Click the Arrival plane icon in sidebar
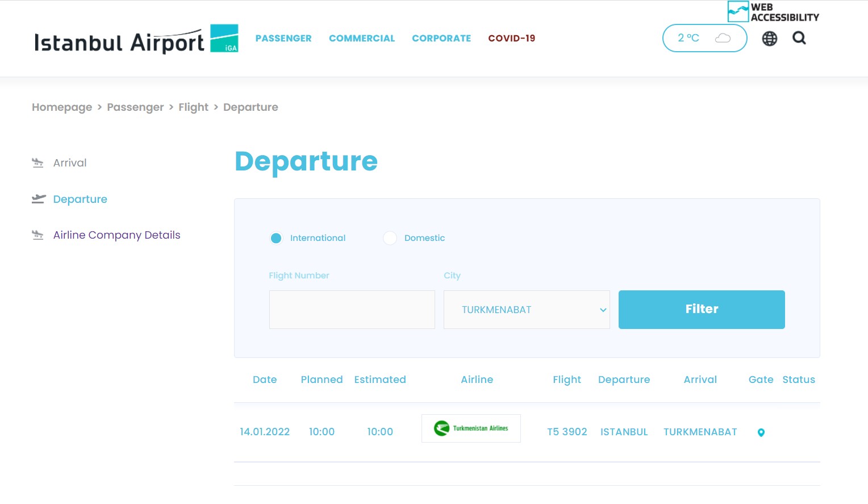The height and width of the screenshot is (504, 868). [x=37, y=163]
